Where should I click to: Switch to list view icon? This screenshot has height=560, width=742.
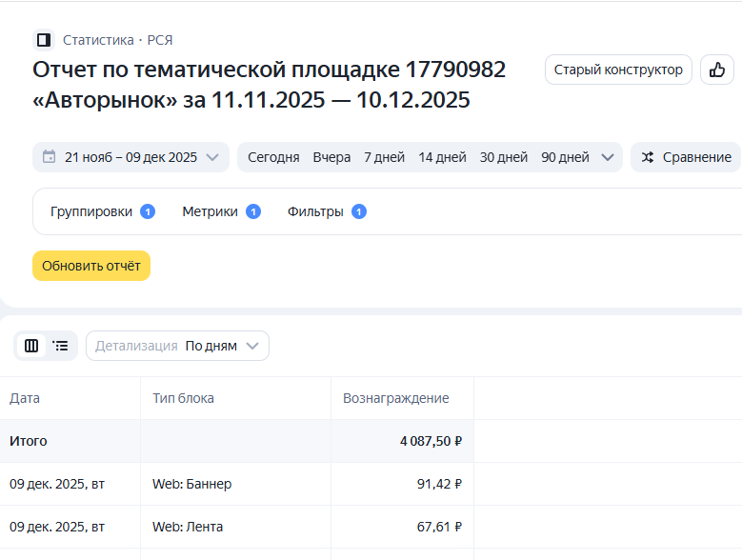61,346
